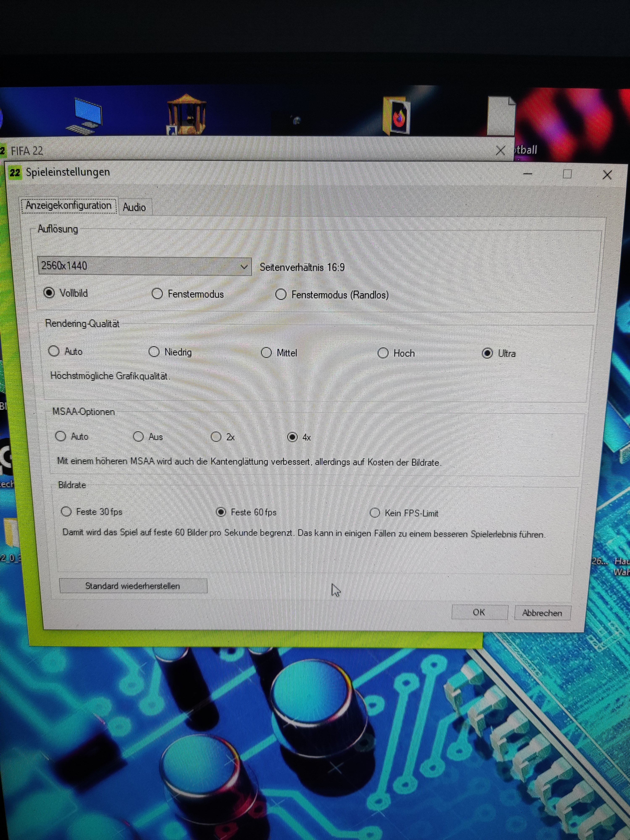Select Kein FPS-Limit option

375,513
